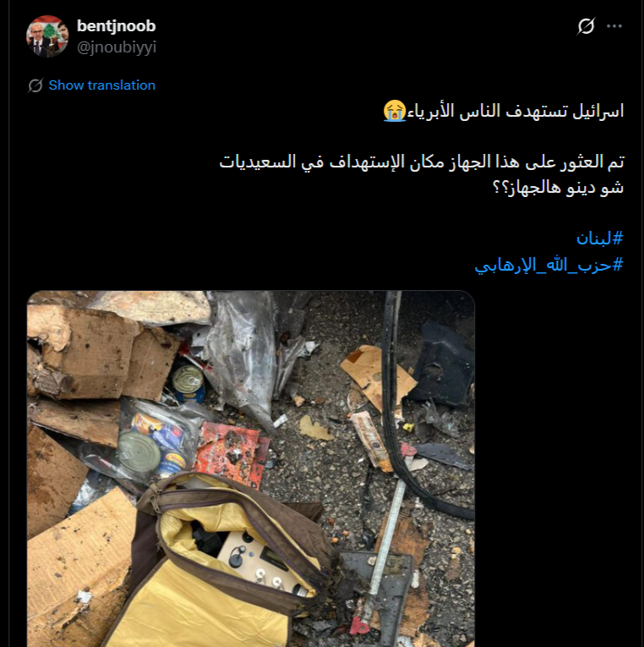Viewport: 644px width, 647px height.
Task: Click the line mentioning السعيديات
Action: tap(422, 162)
